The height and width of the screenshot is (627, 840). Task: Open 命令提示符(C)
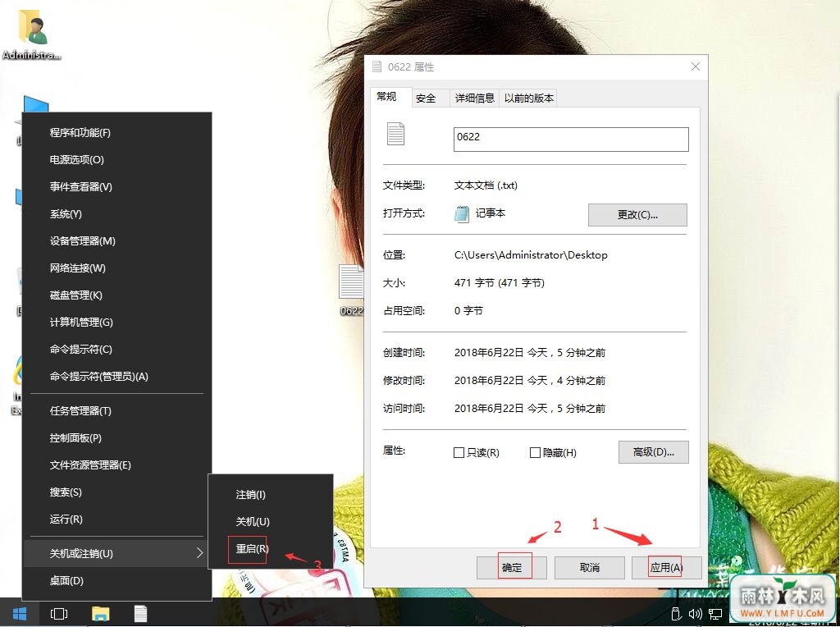click(116, 350)
